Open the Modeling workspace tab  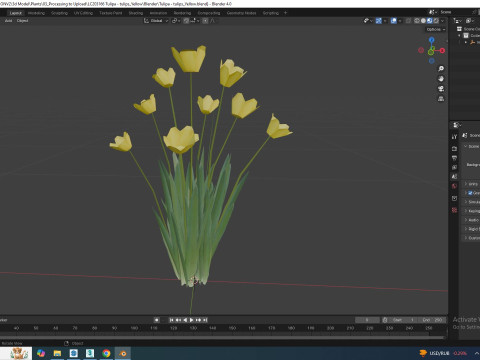click(x=36, y=13)
